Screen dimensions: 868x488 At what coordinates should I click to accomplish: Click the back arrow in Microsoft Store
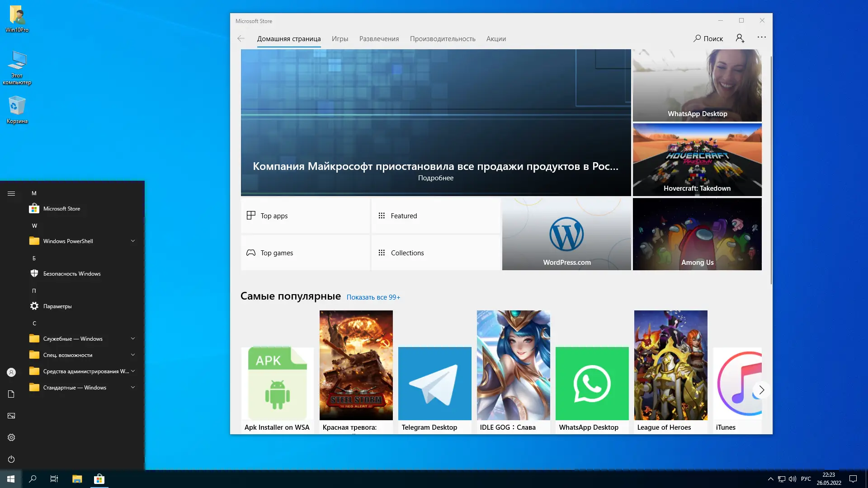click(x=241, y=38)
